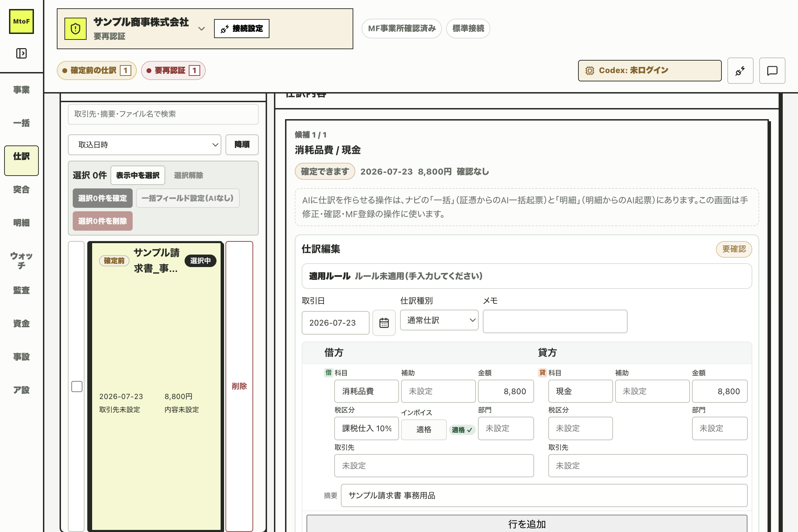798x532 pixels.
Task: Go to the ウォッチ sidebar item
Action: point(21,261)
